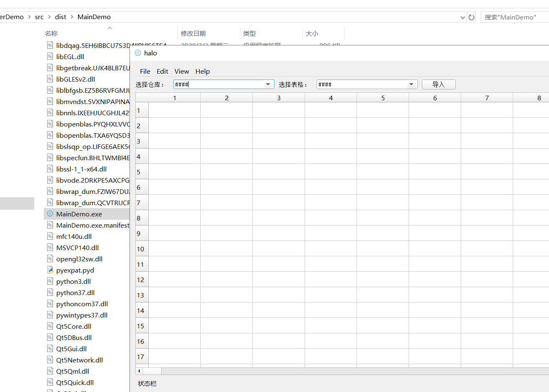Select table column header 3
549x392 pixels.
point(279,98)
